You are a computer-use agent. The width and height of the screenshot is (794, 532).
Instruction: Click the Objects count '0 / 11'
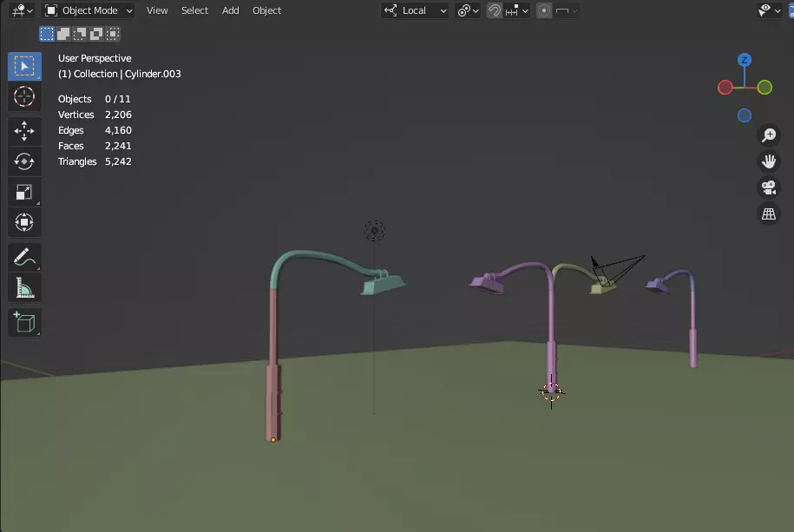point(117,99)
